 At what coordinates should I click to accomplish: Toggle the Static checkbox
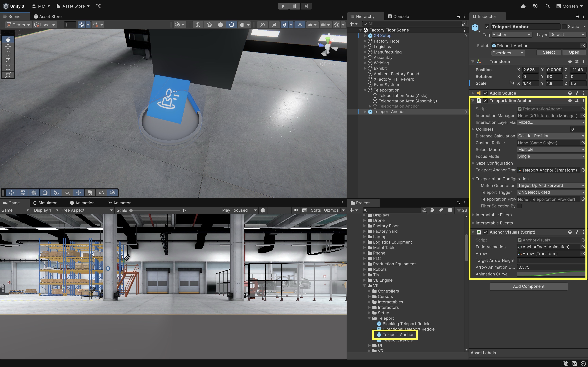[564, 27]
